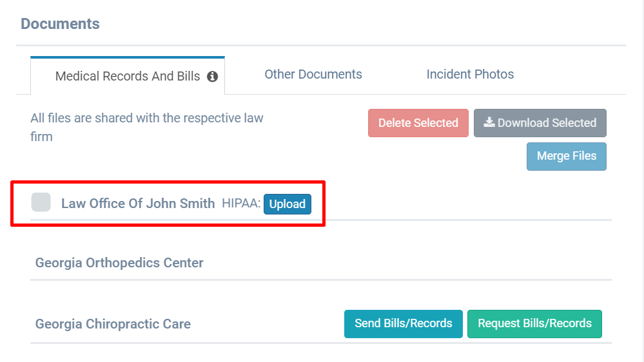Click the Merge Files button
This screenshot has width=644, height=362.
tap(567, 157)
